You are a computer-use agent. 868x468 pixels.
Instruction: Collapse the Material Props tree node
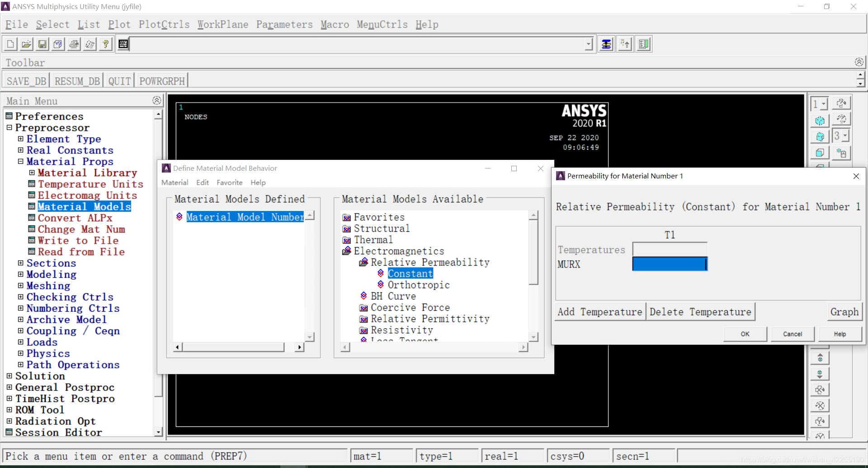click(x=20, y=161)
